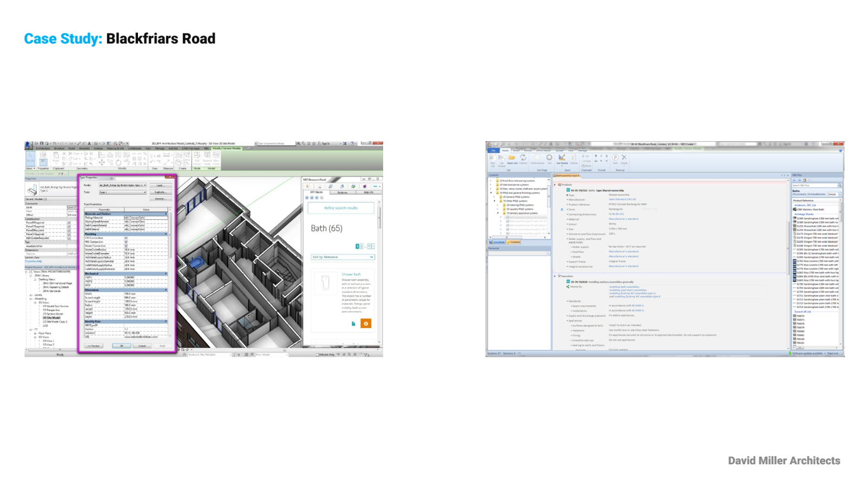868x487 pixels.
Task: Click the Open Job folder icon in NBS Create
Action: 511,159
